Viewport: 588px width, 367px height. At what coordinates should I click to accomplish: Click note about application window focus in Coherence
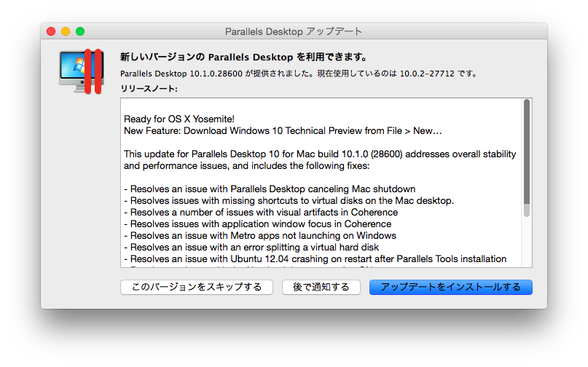tap(258, 224)
